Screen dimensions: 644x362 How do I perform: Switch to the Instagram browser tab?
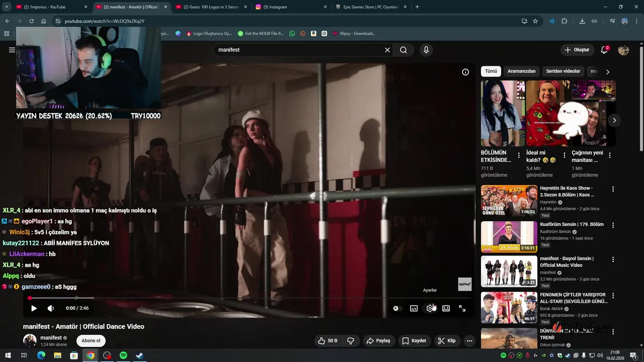291,7
